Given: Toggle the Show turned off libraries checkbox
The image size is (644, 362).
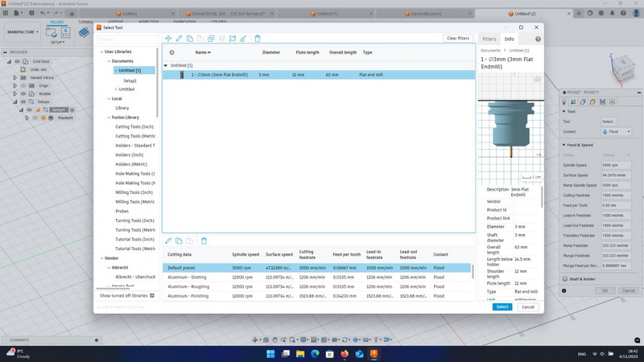Looking at the screenshot, I should pyautogui.click(x=152, y=295).
